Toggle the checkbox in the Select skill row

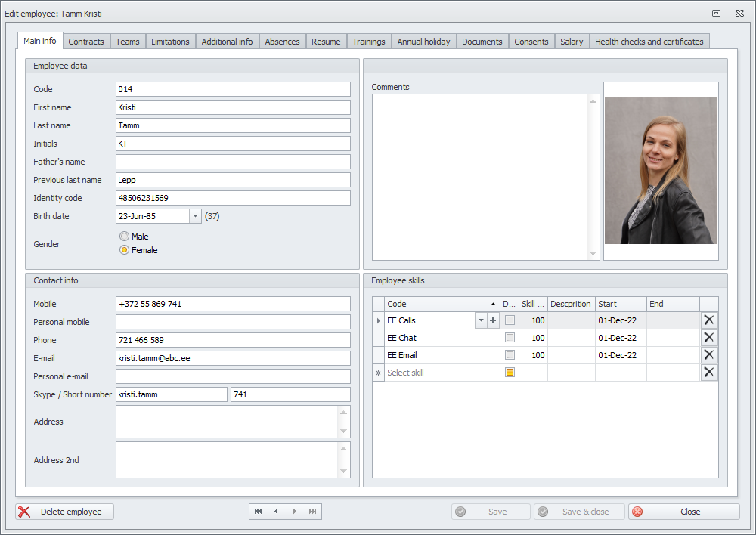pyautogui.click(x=510, y=372)
